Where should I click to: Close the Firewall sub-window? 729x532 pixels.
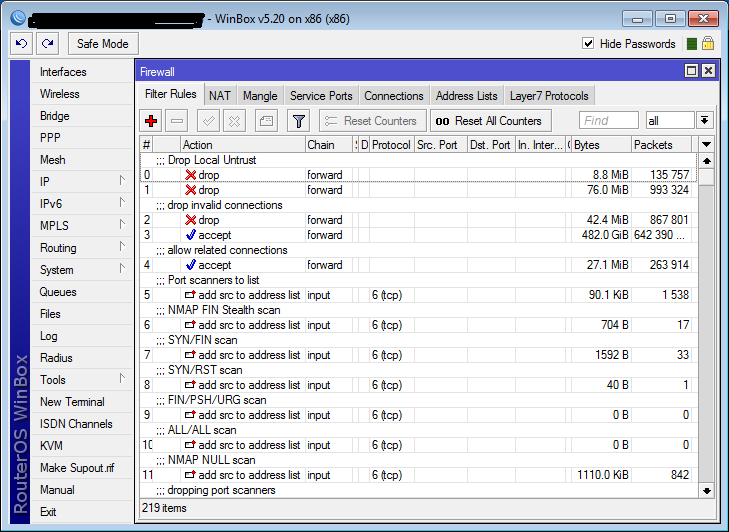pyautogui.click(x=708, y=71)
